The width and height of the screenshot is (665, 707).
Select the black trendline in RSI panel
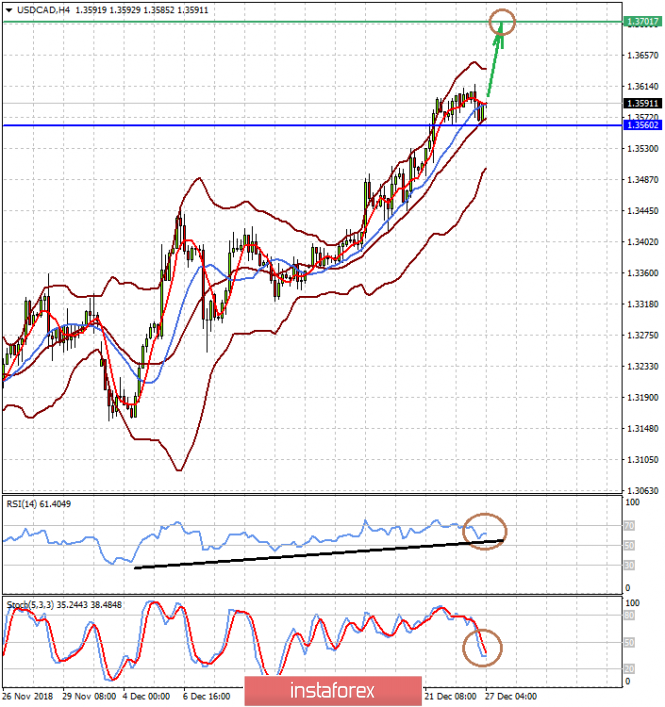coord(300,555)
